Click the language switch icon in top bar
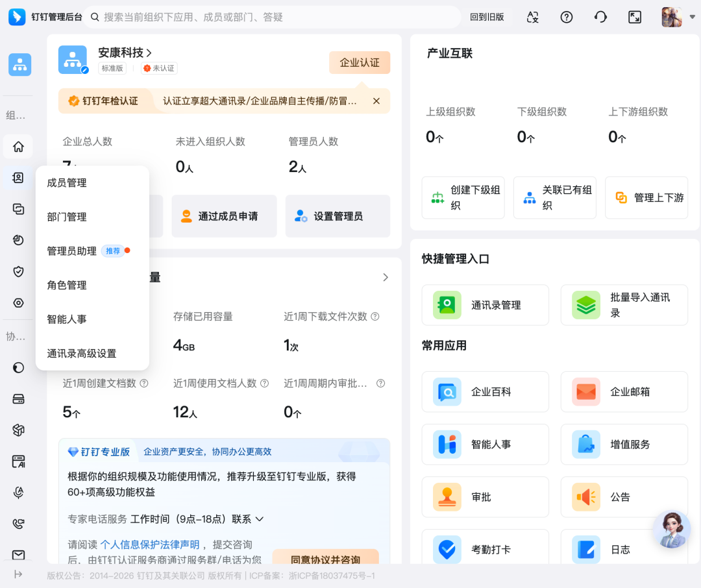Screen dimensions: 701x588 click(x=532, y=17)
